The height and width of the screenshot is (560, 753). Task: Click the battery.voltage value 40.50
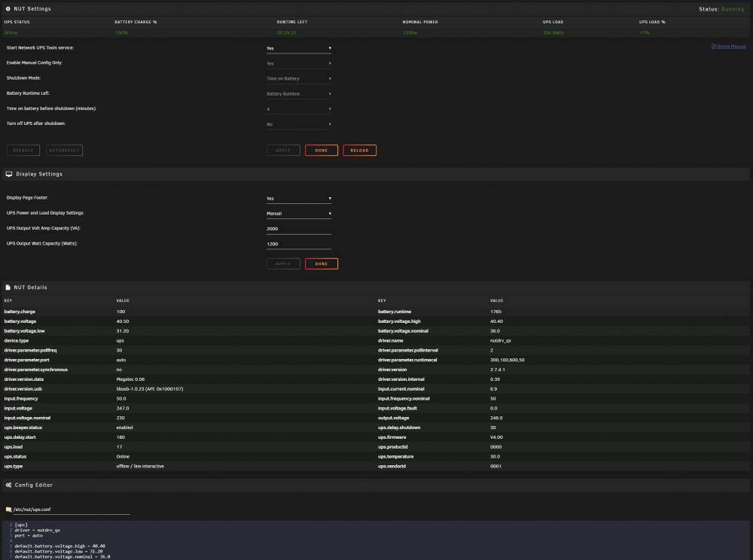coord(123,321)
